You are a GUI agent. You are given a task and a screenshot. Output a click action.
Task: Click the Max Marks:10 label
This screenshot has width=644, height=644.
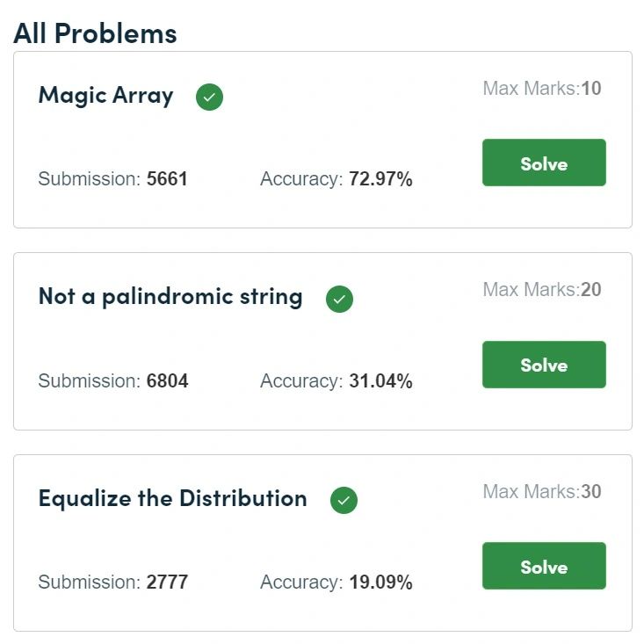(x=542, y=89)
